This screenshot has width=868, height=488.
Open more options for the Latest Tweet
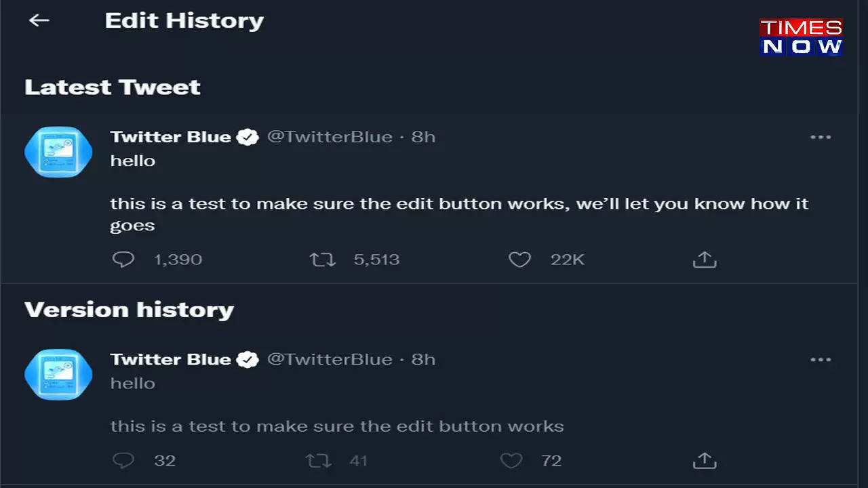click(x=821, y=137)
